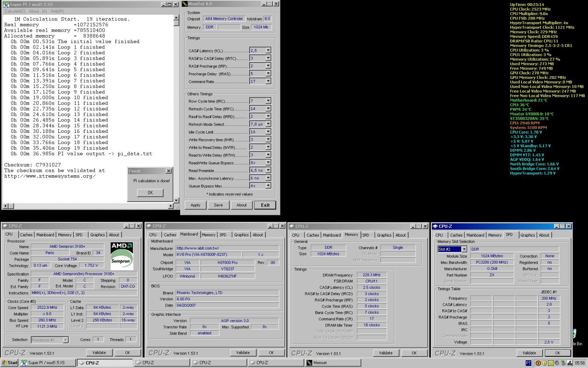Click the orange info tray icon
588x368 pixels.
tap(538, 363)
